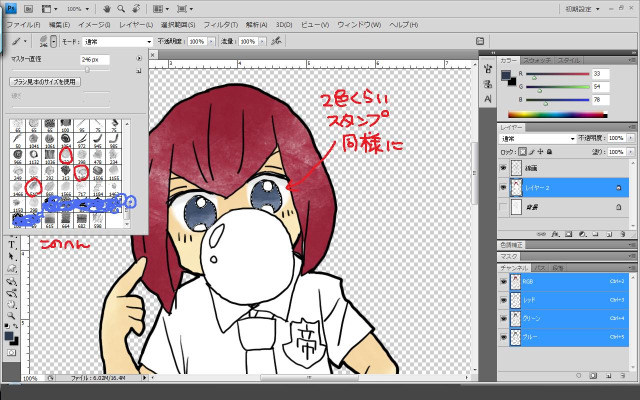Click the ブラシ見本のサイズを使用 button

(x=43, y=81)
